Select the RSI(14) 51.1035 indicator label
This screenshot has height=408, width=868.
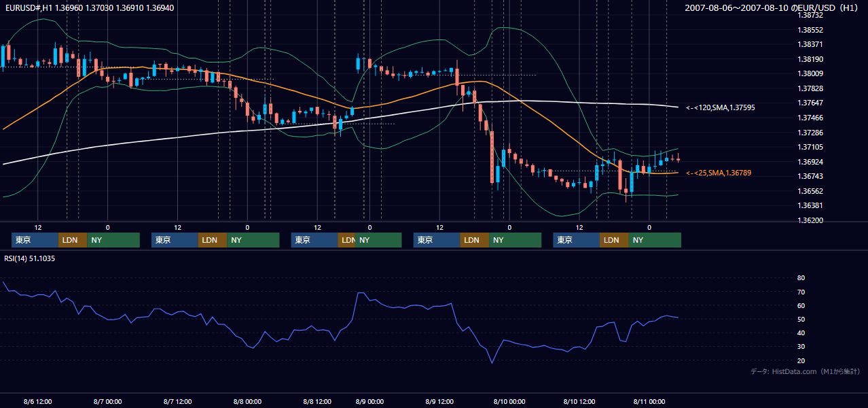pos(30,258)
